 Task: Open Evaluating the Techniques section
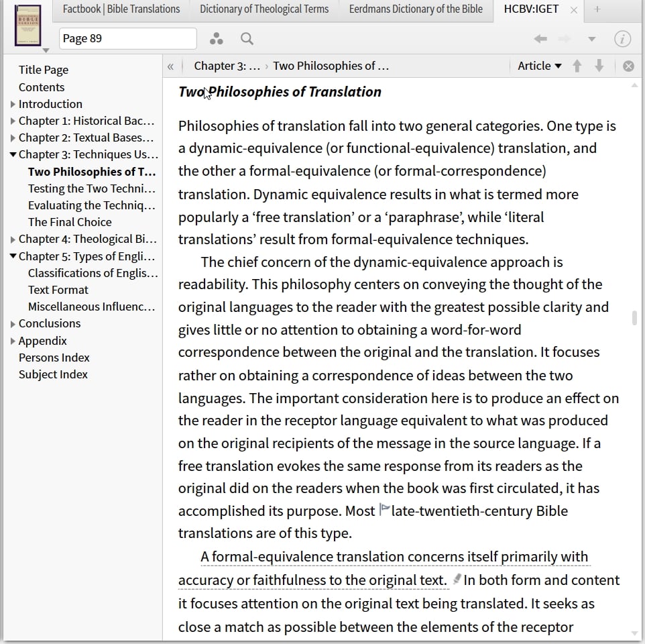92,205
